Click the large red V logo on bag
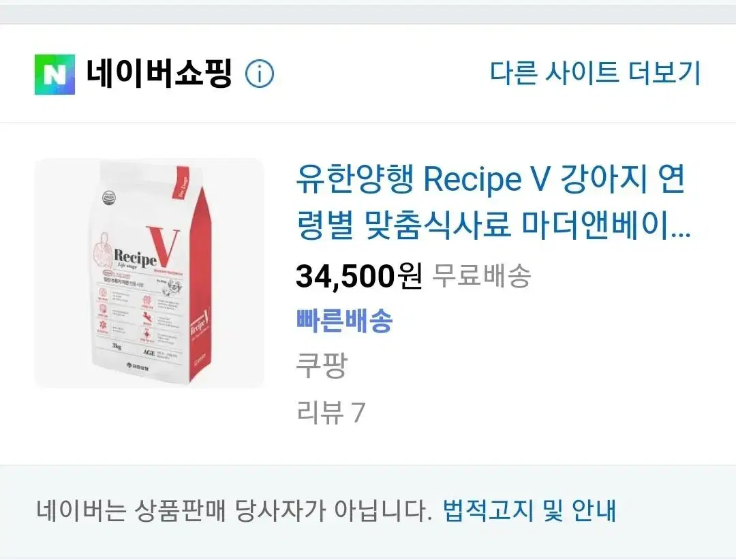This screenshot has height=560, width=736. point(163,247)
